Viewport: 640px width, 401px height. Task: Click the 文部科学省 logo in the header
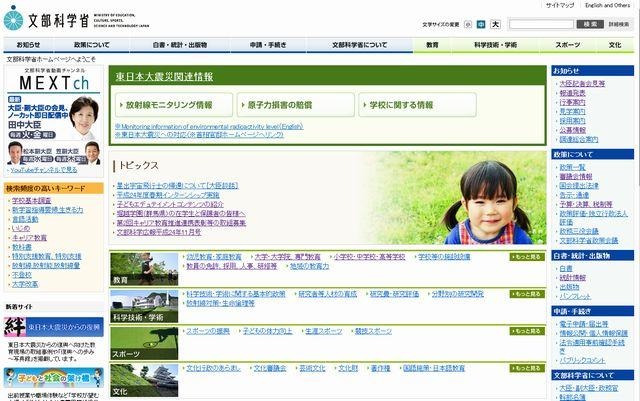(76, 18)
